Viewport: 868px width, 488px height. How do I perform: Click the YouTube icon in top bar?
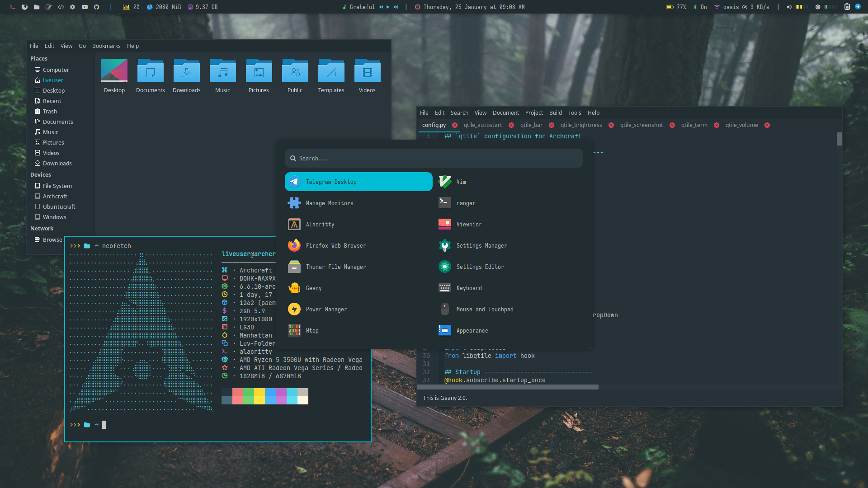pos(85,7)
